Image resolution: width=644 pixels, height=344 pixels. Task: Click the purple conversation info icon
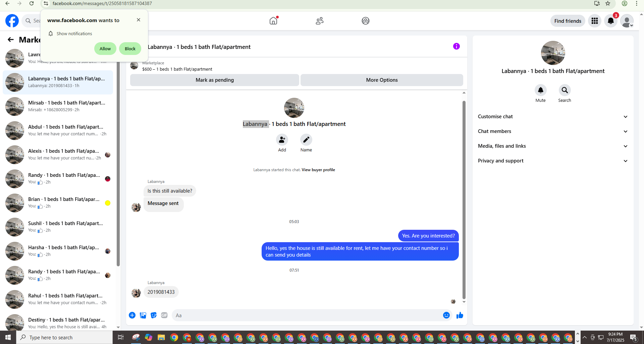click(x=457, y=46)
